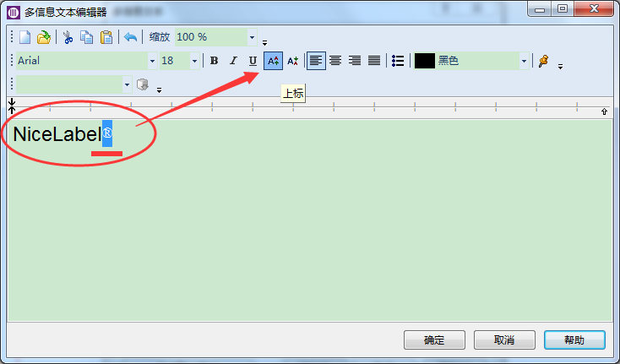Center align the text
620x364 pixels.
335,61
